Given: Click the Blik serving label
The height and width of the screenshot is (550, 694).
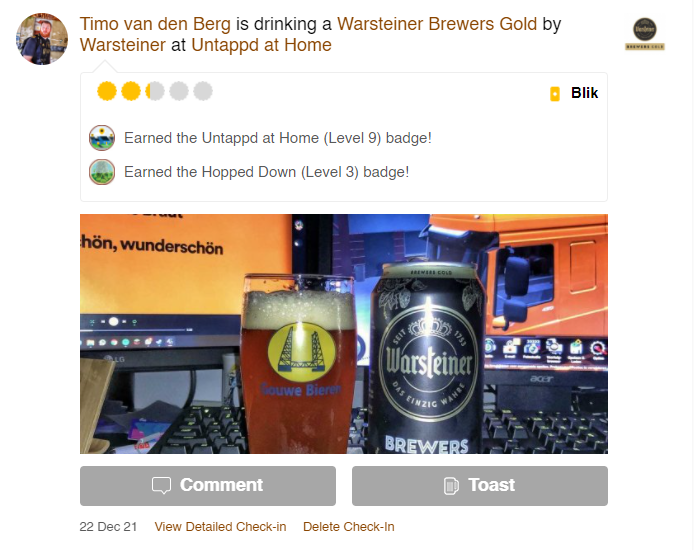Looking at the screenshot, I should click(584, 93).
